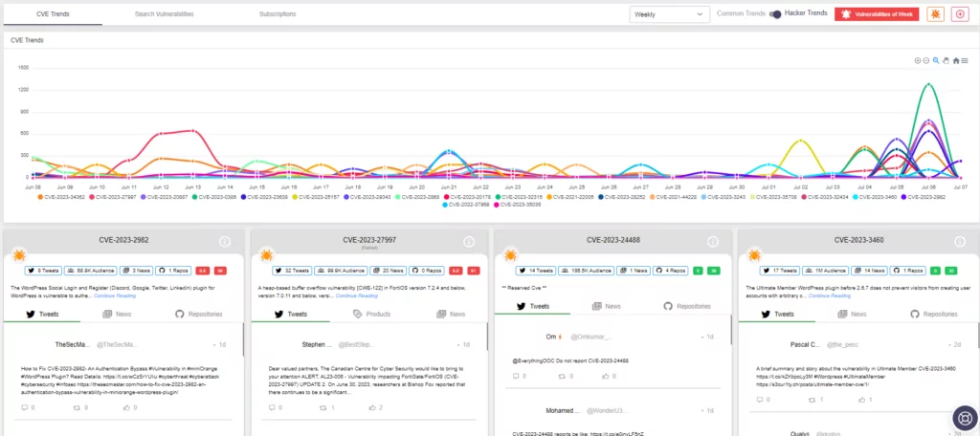Viewport: 980px width, 436px height.
Task: Open Repositories tab in CVE-2023-24488 card
Action: coord(687,307)
